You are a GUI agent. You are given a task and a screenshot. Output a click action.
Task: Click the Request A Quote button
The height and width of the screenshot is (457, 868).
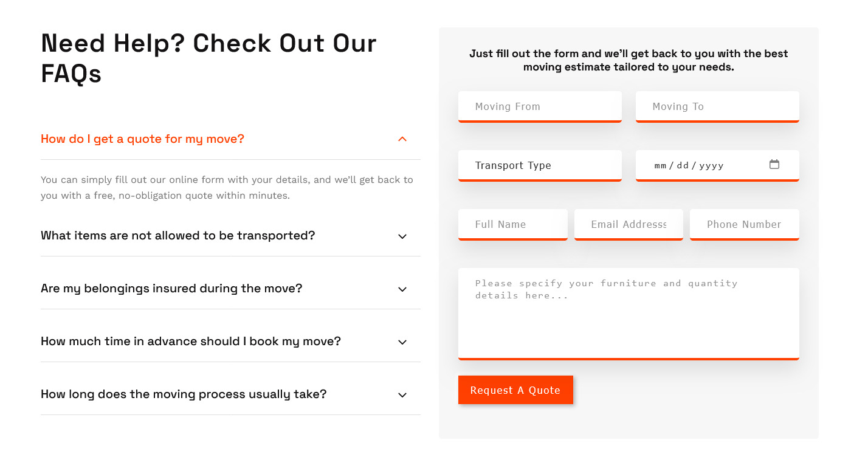[x=515, y=390]
